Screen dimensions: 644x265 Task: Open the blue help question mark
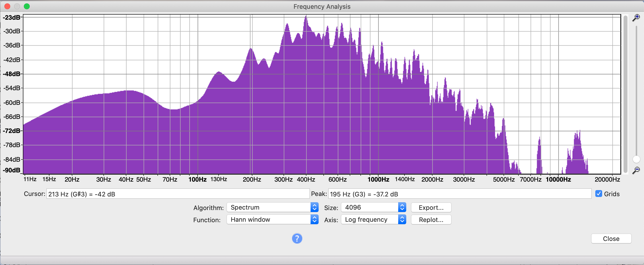[x=297, y=238]
